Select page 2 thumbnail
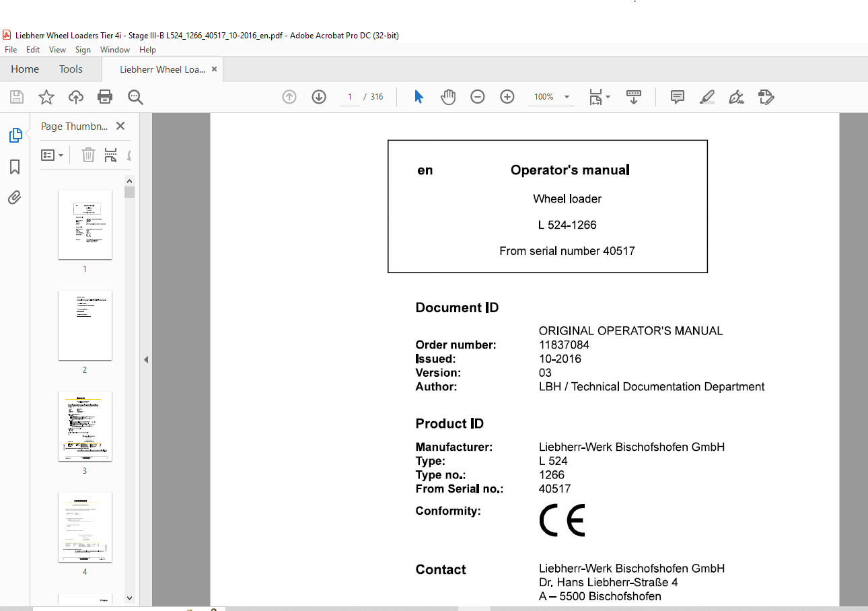Viewport: 868px width, 611px height. click(x=85, y=326)
